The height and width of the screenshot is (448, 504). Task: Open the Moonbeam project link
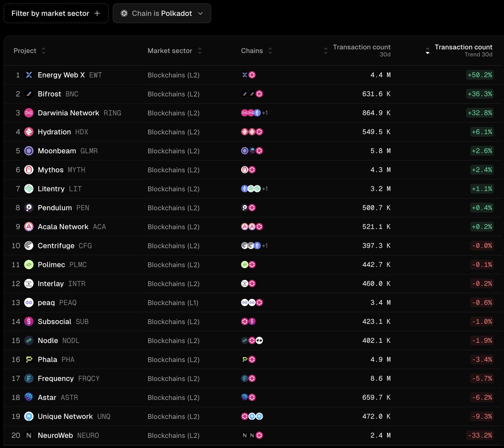(x=57, y=150)
